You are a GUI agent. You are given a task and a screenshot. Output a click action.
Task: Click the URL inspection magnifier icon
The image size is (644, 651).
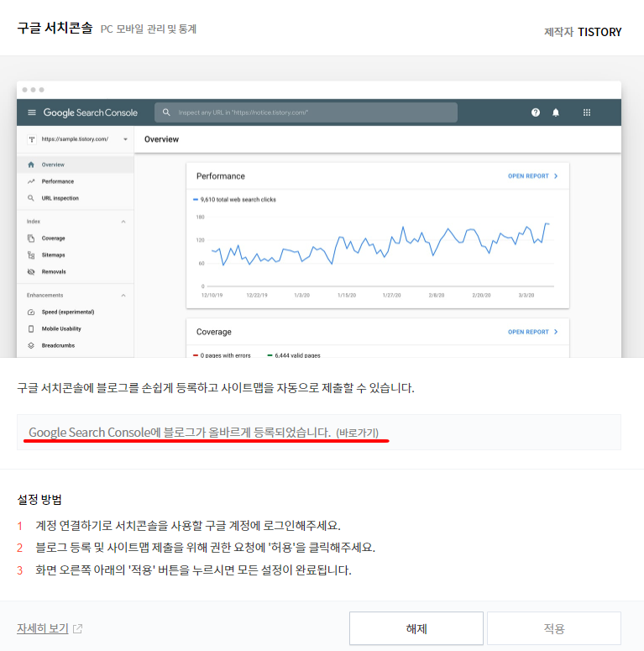tap(31, 198)
